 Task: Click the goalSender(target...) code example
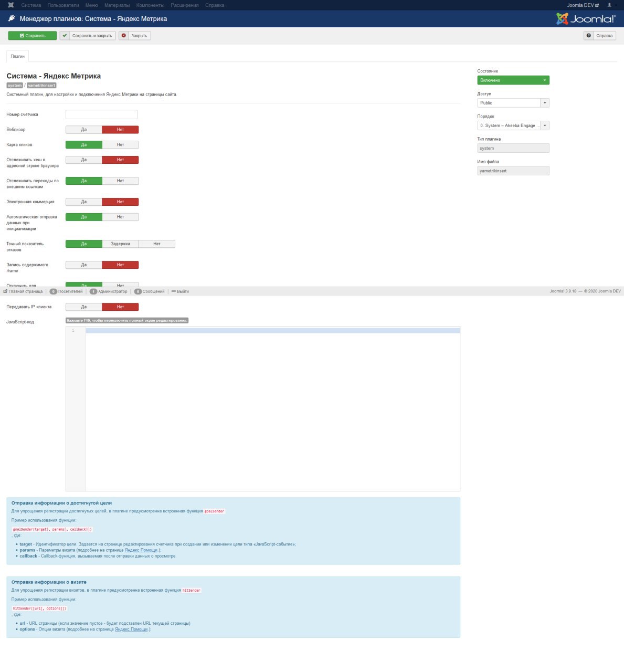tap(52, 529)
